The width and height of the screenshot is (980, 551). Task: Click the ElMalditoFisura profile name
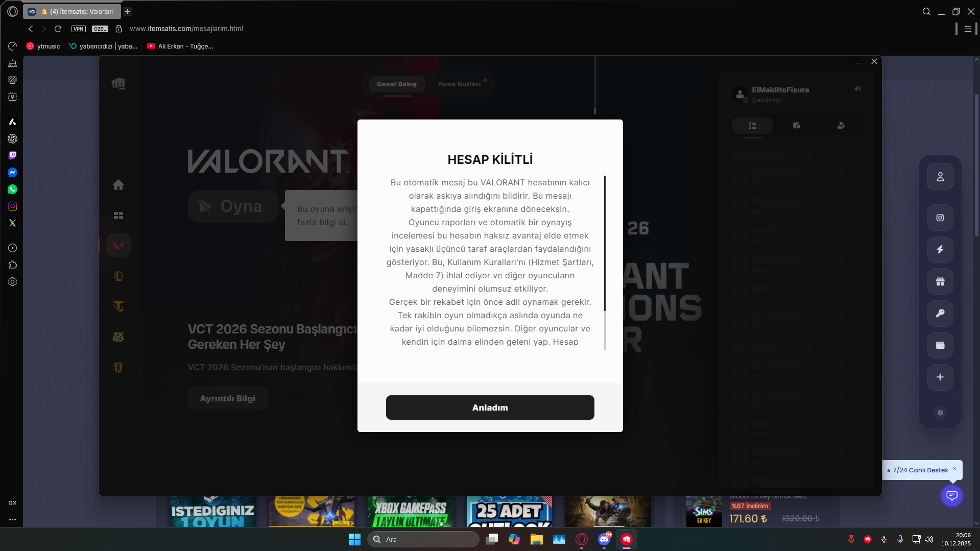pos(780,90)
